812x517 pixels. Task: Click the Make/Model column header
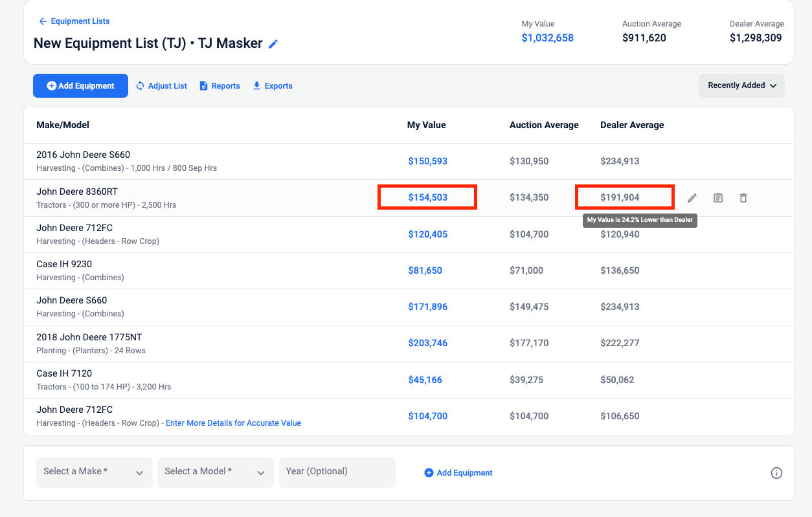pyautogui.click(x=63, y=125)
